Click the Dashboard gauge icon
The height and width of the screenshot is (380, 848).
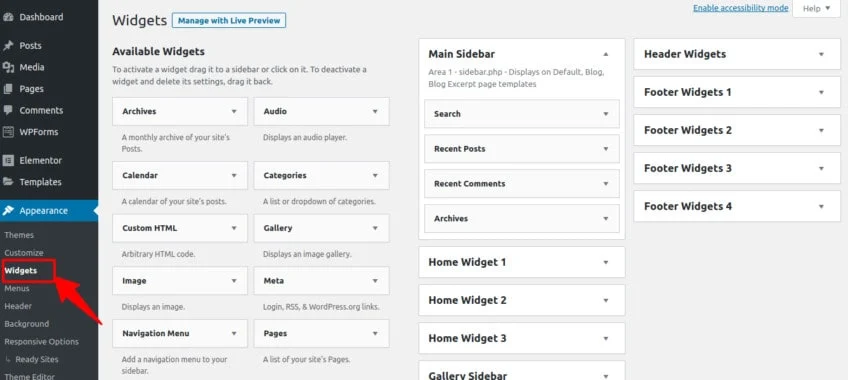point(8,17)
